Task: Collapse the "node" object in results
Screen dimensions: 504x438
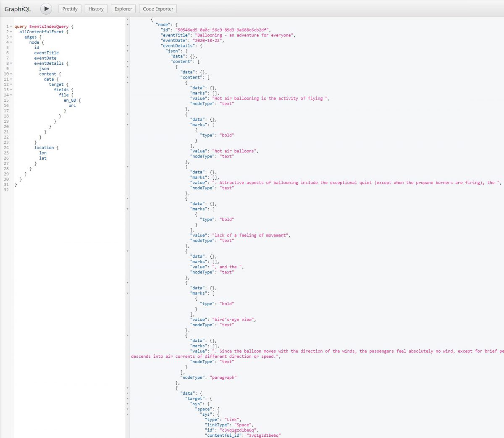Action: click(128, 25)
